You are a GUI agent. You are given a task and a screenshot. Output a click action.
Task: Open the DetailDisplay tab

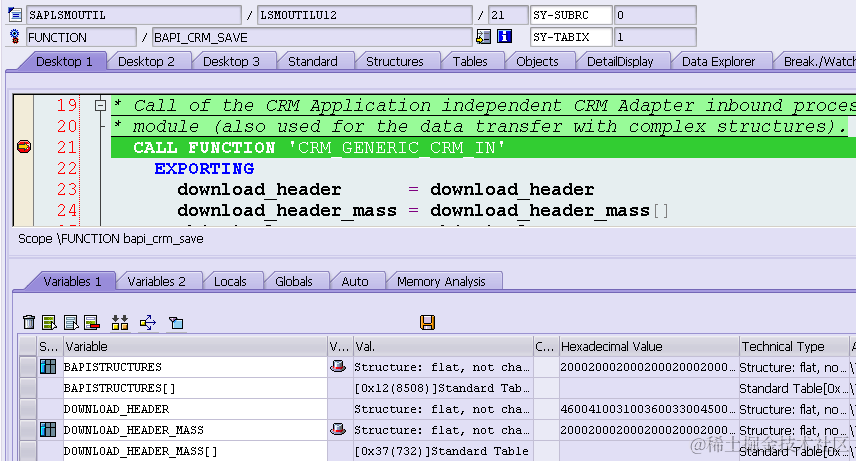click(620, 61)
